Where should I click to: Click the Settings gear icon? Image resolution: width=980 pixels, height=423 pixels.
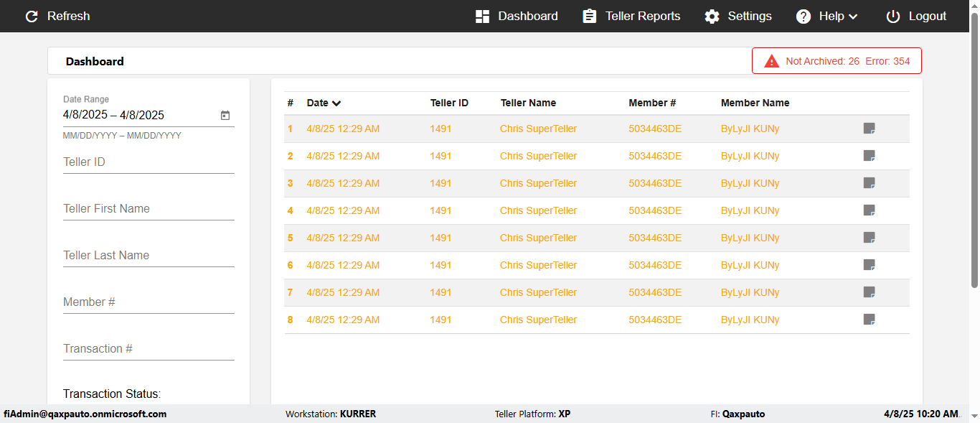(x=712, y=17)
